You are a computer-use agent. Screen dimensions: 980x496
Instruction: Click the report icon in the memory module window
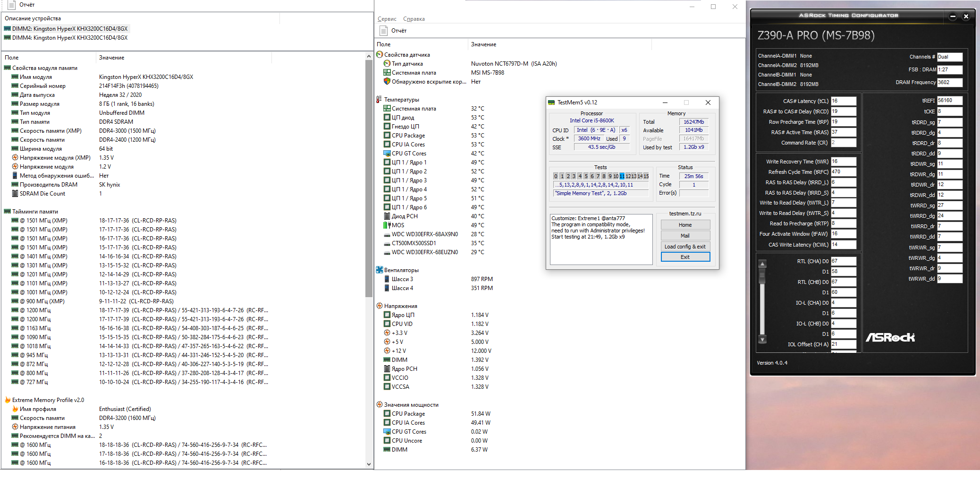[x=12, y=5]
